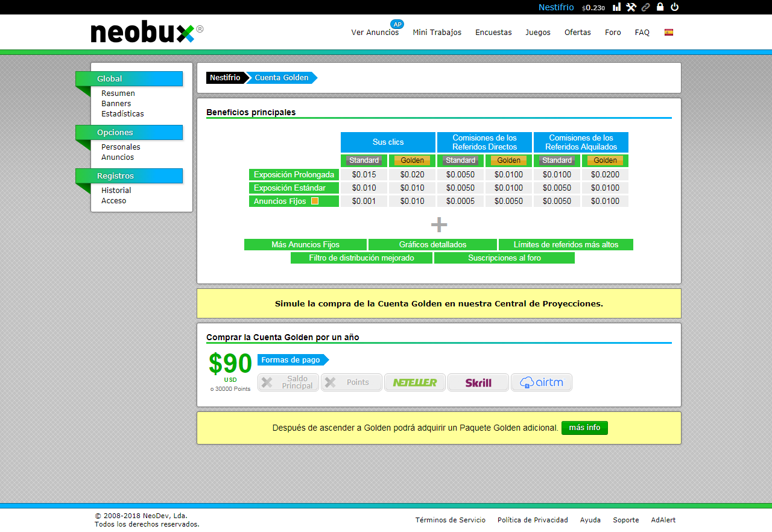Select the disabled Points payment option
The width and height of the screenshot is (772, 532).
[x=352, y=382]
